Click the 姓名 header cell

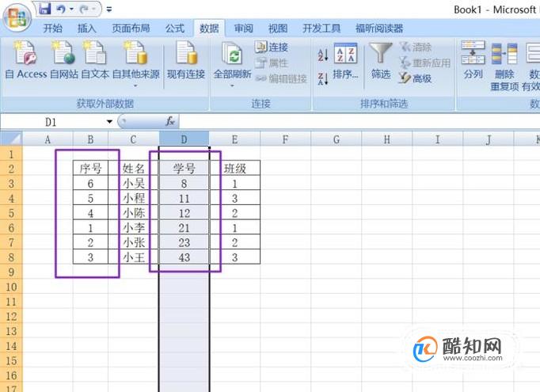[134, 169]
